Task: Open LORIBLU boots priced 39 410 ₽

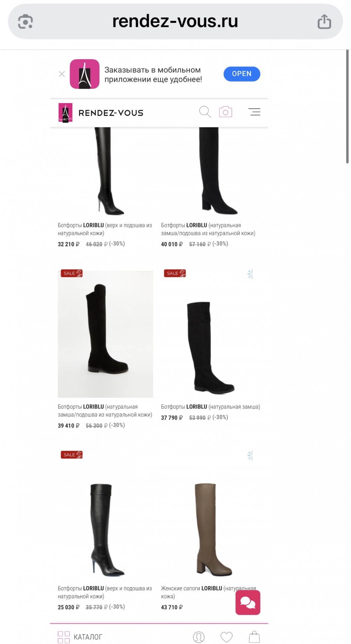Action: click(x=105, y=411)
